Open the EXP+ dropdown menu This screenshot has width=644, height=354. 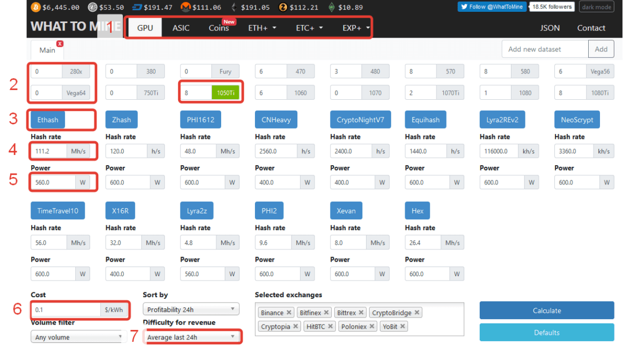tap(356, 28)
